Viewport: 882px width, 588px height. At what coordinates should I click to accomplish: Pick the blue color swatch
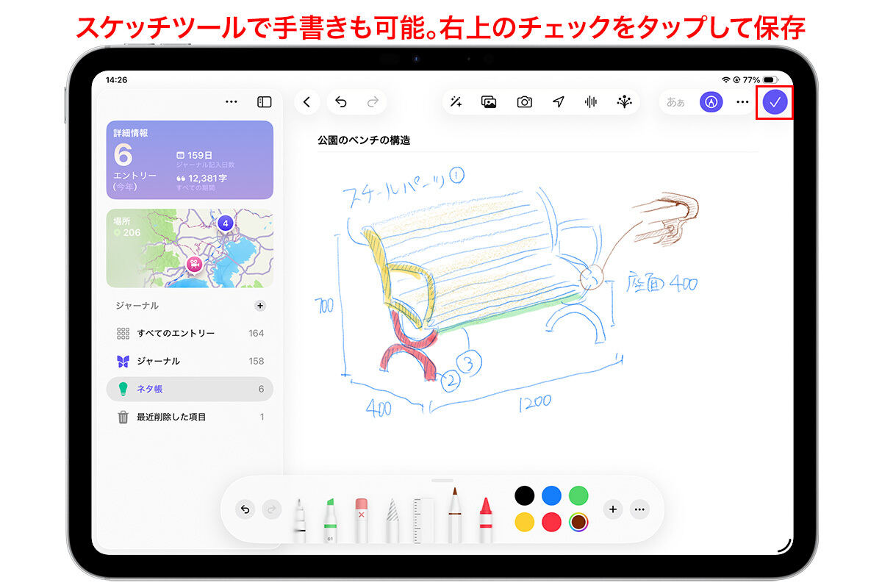(x=552, y=497)
